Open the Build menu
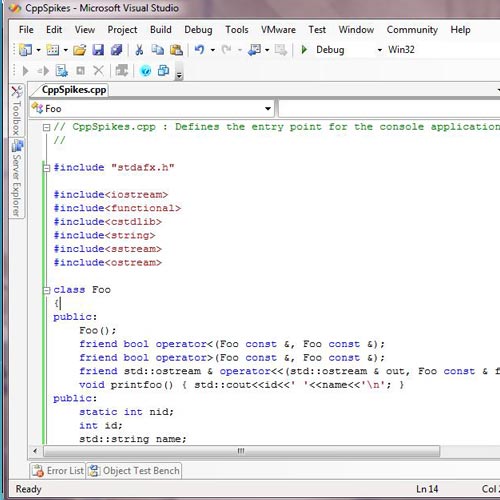Screen dimensions: 500x500 click(161, 30)
